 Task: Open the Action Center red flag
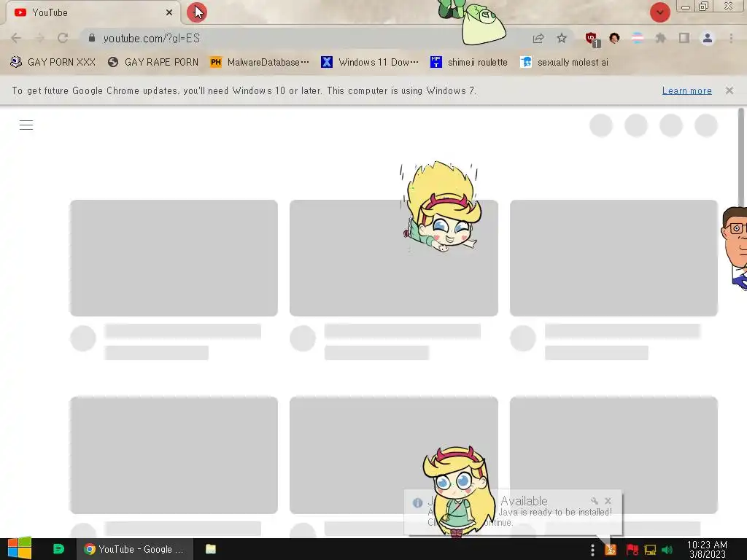632,550
